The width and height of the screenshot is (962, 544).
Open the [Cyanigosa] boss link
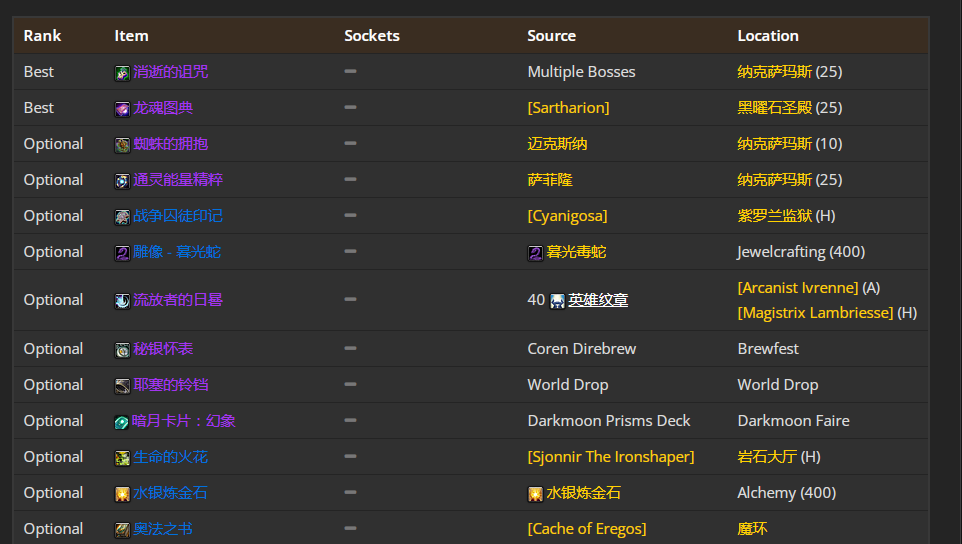click(568, 216)
